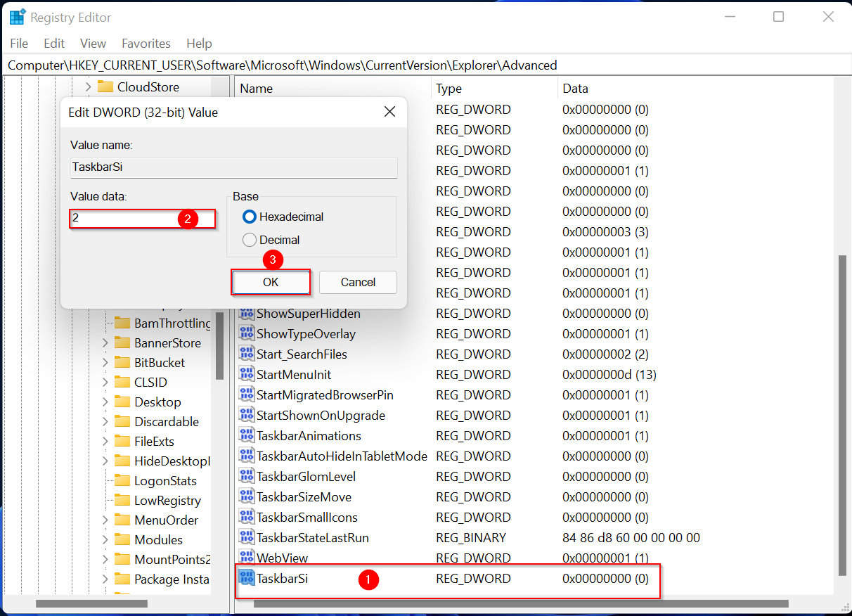The height and width of the screenshot is (616, 852).
Task: Click the BamThrottling folder icon
Action: coord(122,323)
